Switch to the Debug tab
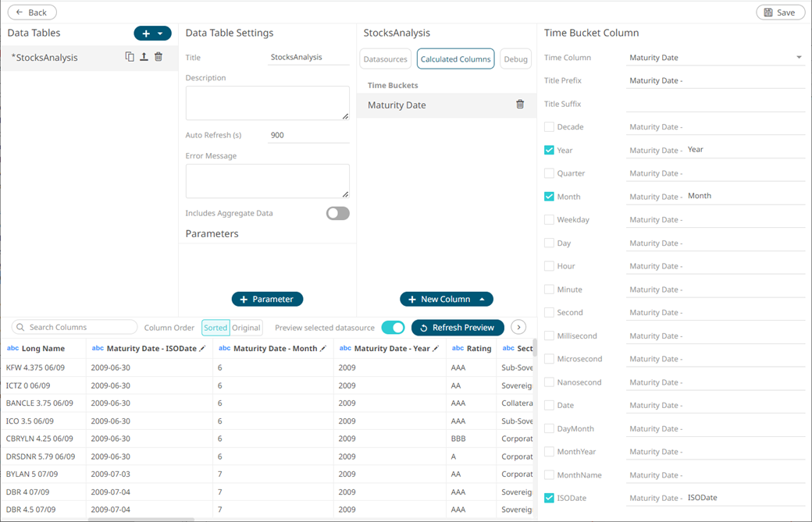Viewport: 812px width, 522px height. pos(515,59)
